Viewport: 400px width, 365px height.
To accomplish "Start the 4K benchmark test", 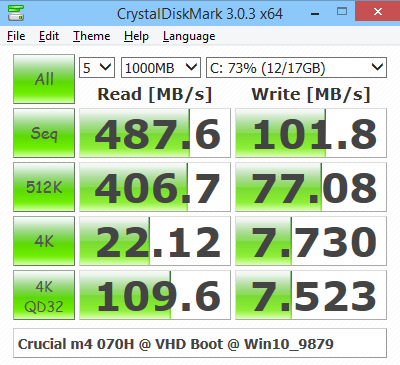I will (x=44, y=241).
